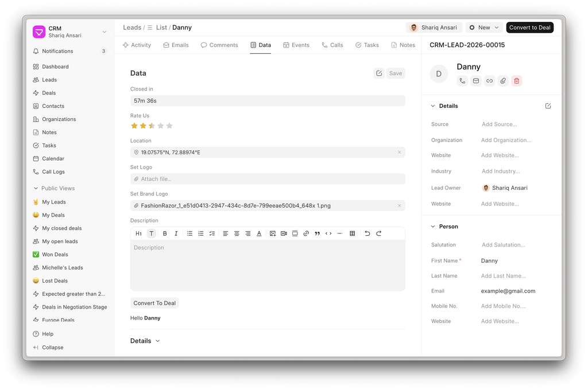Click the edit icon next to Save
588x390 pixels.
[x=379, y=73]
